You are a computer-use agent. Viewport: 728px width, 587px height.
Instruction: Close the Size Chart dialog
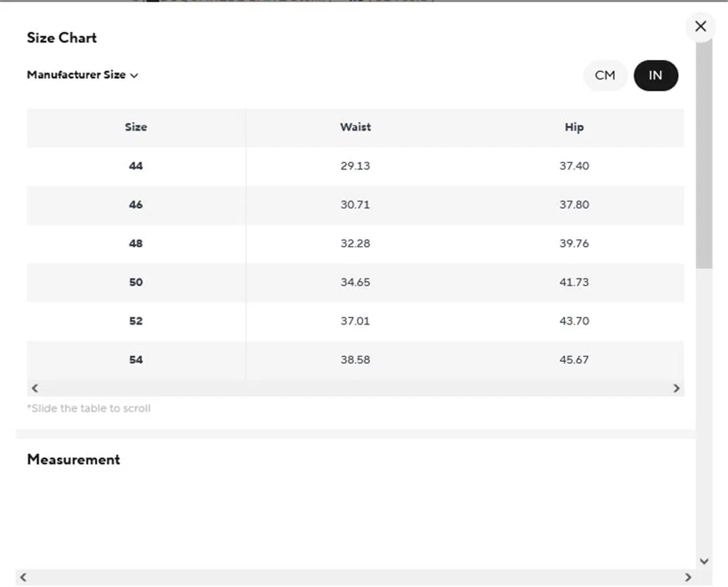click(700, 26)
